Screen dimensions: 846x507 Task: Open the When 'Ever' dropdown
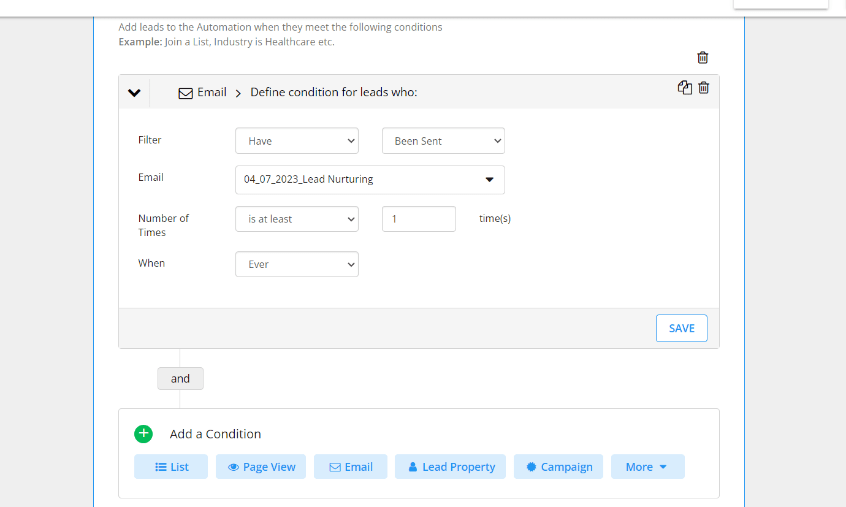tap(297, 264)
